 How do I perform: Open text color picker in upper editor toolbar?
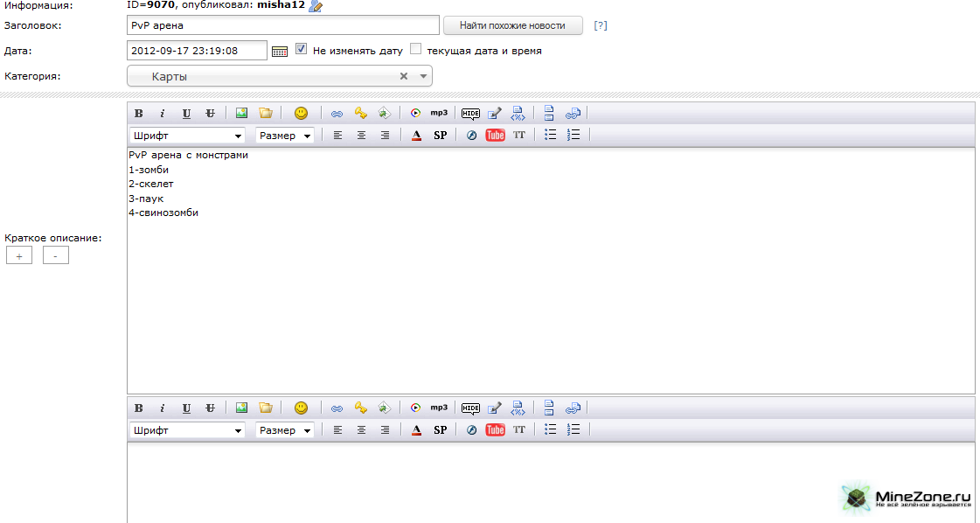click(416, 136)
